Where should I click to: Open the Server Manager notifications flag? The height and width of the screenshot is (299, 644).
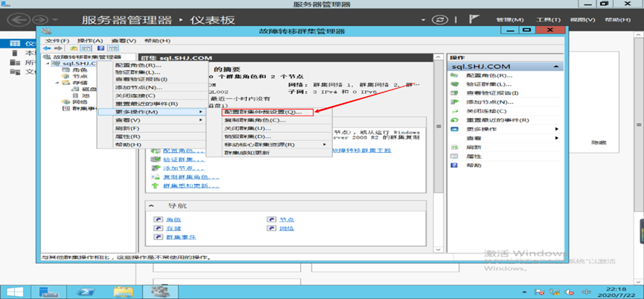click(474, 19)
